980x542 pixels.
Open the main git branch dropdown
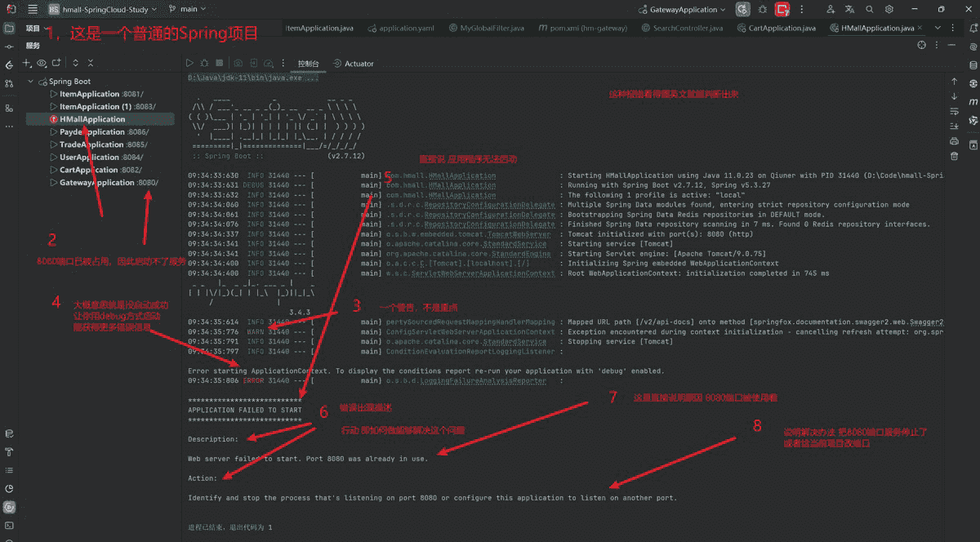pyautogui.click(x=187, y=9)
